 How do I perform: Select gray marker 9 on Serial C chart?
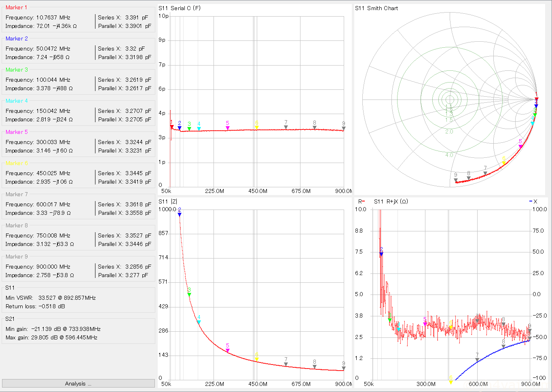click(x=344, y=128)
